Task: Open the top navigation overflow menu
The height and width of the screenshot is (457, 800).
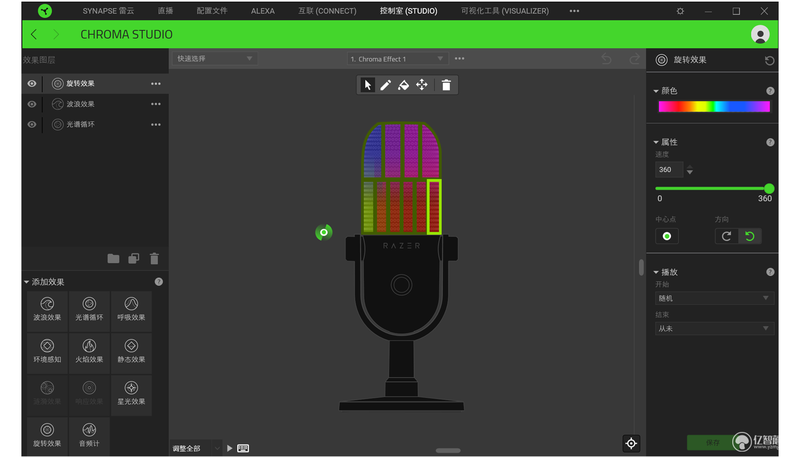Action: pos(574,11)
